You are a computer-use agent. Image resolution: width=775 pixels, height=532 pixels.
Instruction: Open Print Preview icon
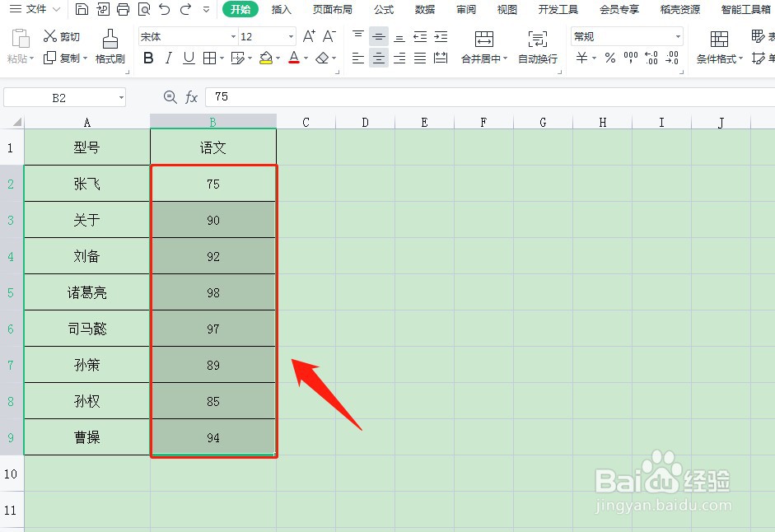point(144,9)
